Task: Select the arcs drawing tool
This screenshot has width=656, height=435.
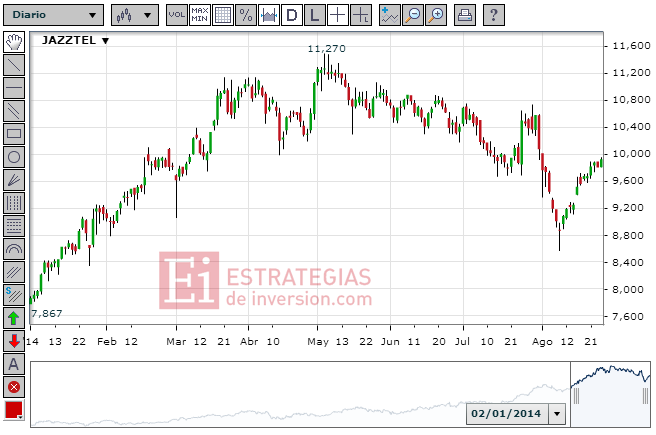Action: click(14, 249)
